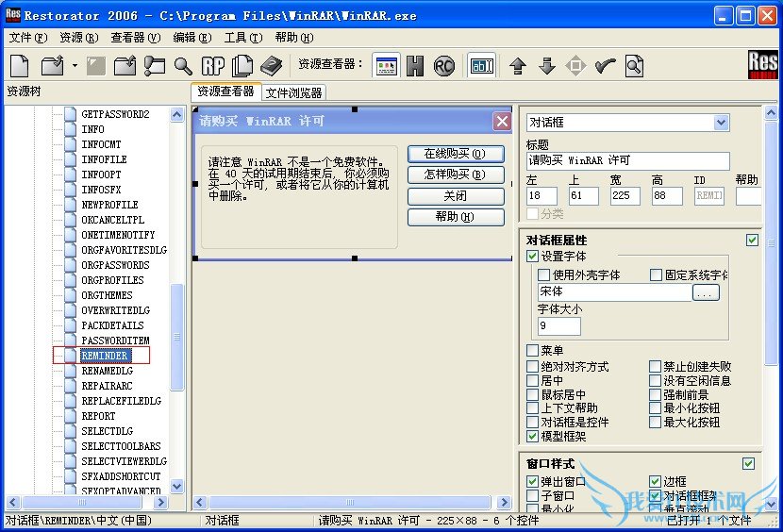Image resolution: width=783 pixels, height=532 pixels.
Task: Select REPAIRARC in the resource tree
Action: click(107, 386)
